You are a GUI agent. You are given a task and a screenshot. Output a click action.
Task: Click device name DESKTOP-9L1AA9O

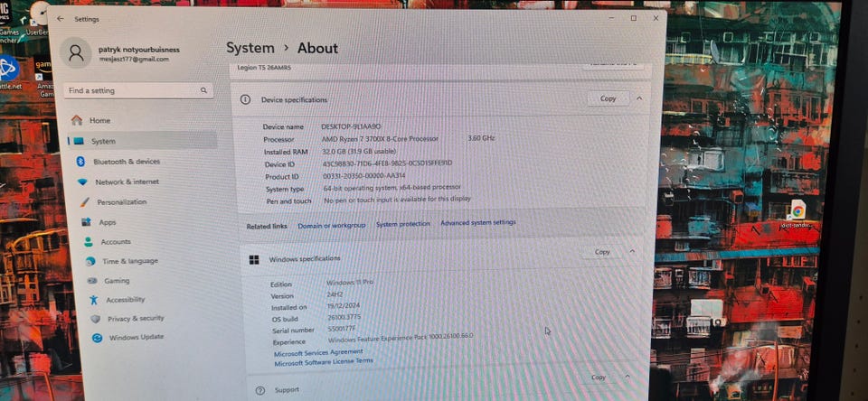coord(351,126)
